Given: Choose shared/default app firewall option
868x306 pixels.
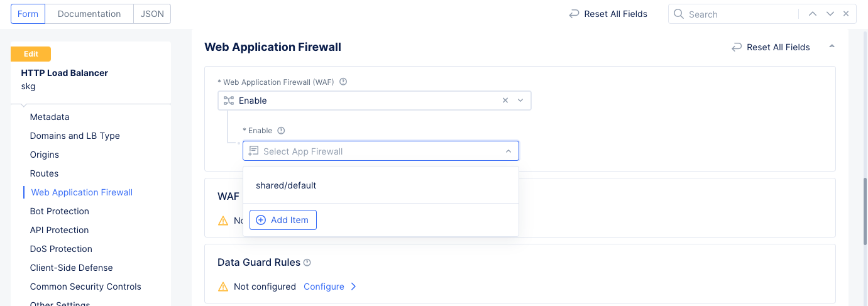Looking at the screenshot, I should (x=286, y=185).
